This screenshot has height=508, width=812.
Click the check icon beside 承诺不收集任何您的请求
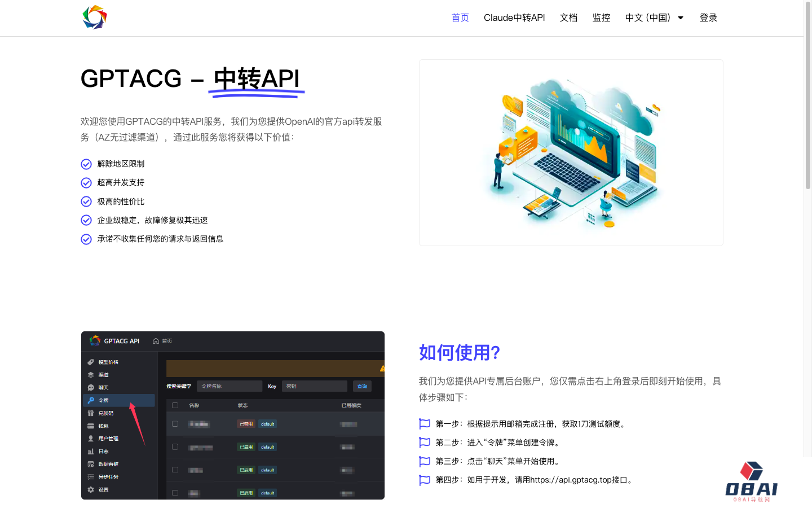(86, 239)
